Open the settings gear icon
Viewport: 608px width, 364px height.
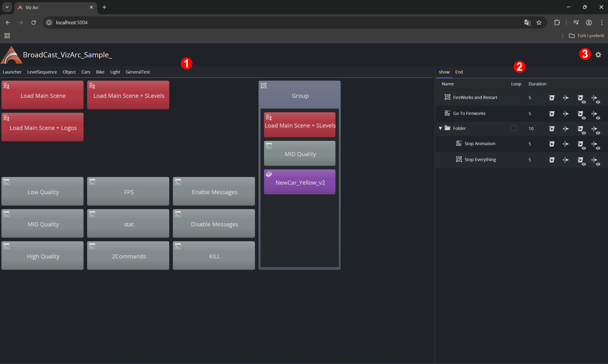(x=598, y=55)
